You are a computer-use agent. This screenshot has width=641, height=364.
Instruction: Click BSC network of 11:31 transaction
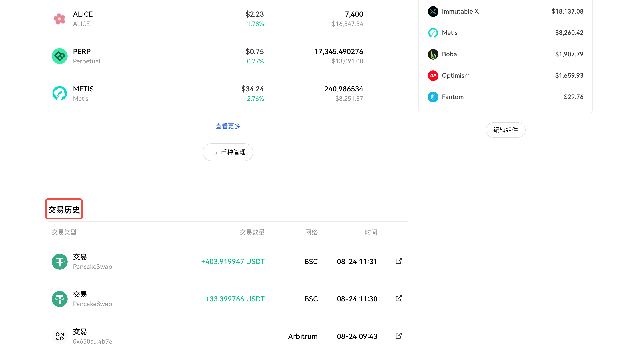click(311, 261)
